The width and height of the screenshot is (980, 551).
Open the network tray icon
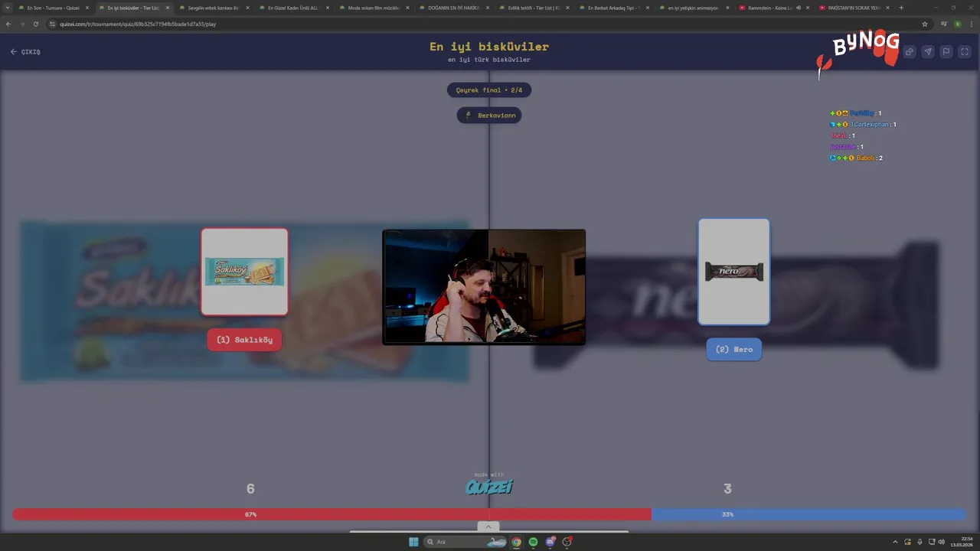point(930,542)
